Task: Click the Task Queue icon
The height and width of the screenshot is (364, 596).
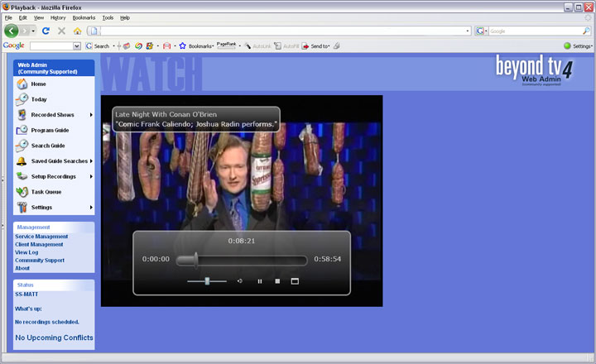Action: [x=22, y=192]
